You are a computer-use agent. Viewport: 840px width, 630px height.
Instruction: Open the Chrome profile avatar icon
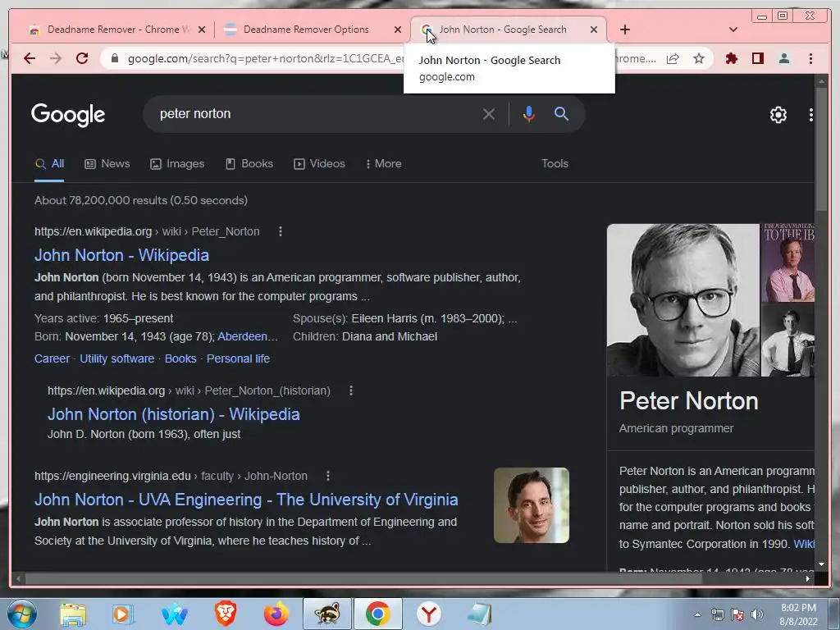783,58
